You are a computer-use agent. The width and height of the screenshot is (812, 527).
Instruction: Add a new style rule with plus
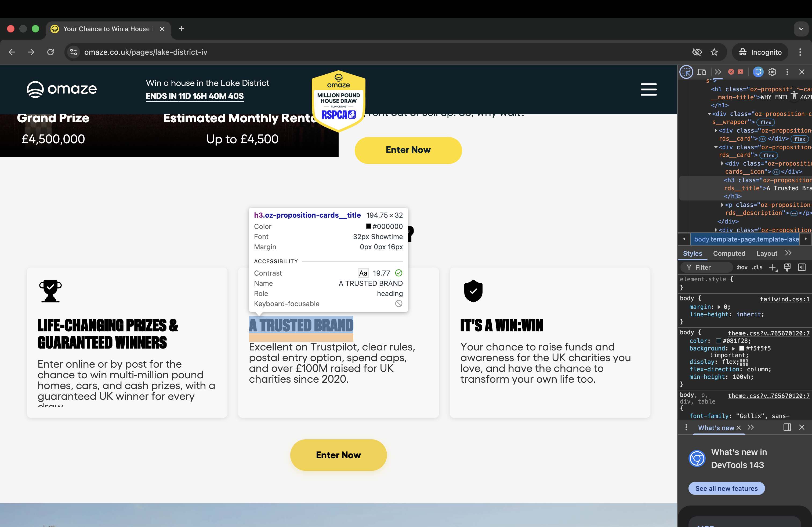pyautogui.click(x=773, y=268)
